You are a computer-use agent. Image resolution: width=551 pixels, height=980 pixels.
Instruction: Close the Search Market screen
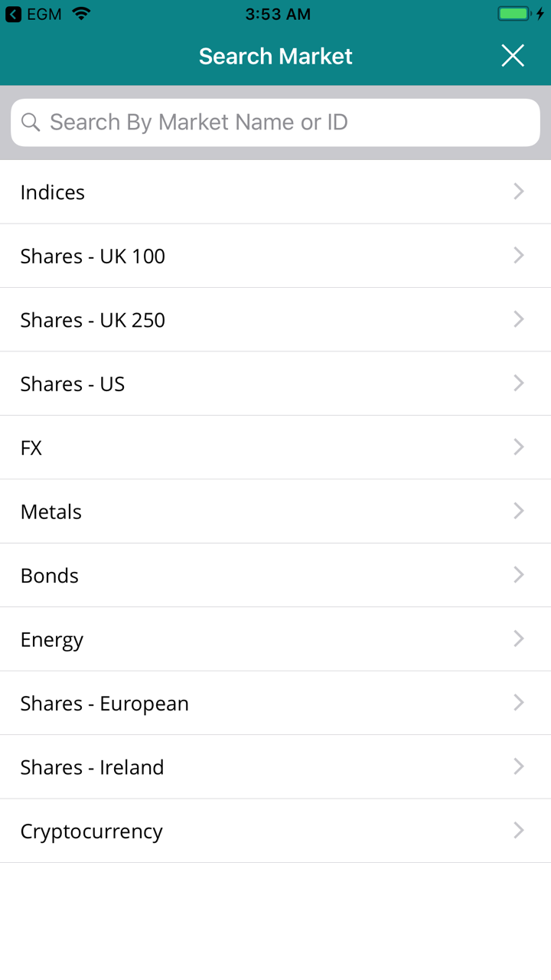[512, 56]
